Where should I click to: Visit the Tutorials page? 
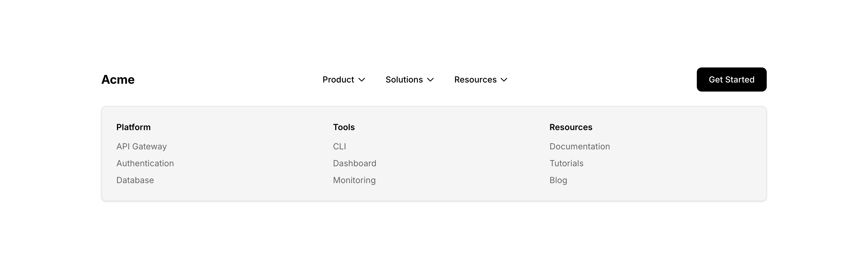pos(566,163)
